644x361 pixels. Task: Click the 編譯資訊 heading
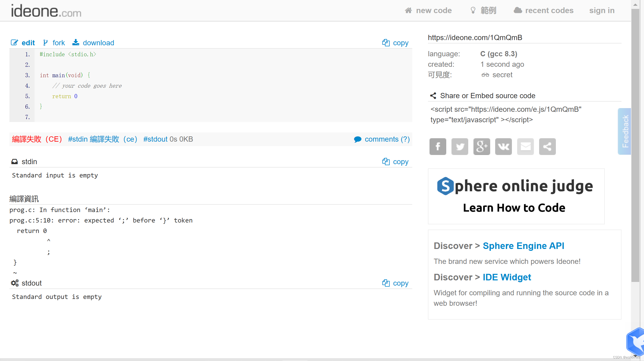(x=24, y=199)
